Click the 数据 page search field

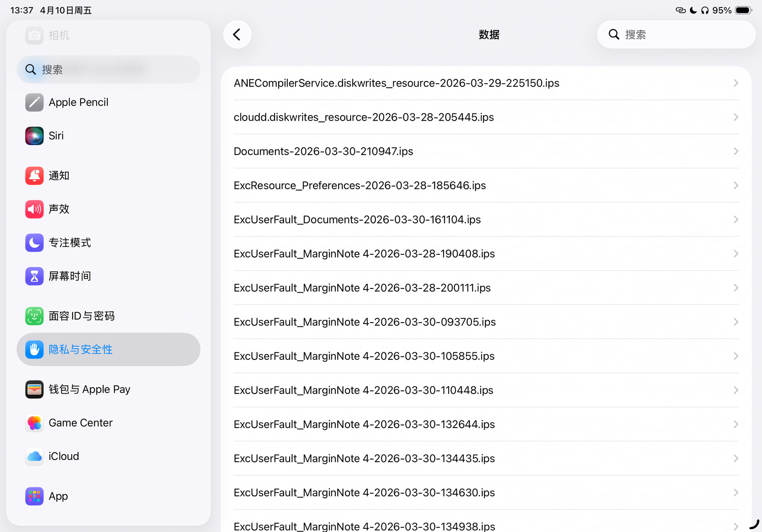(x=676, y=35)
